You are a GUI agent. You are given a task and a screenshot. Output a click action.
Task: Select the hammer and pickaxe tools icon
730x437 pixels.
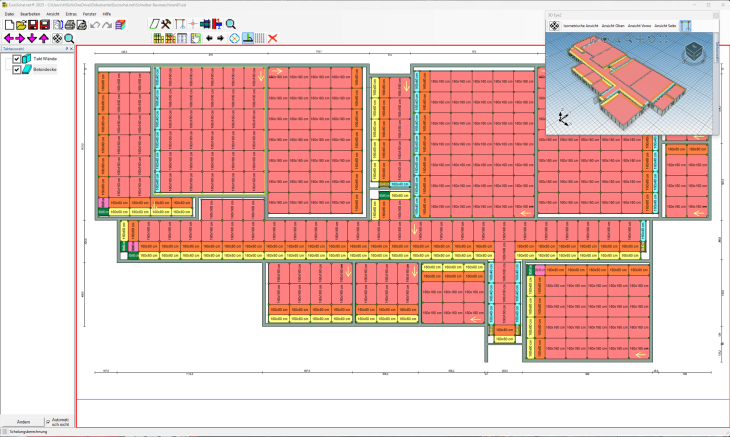click(x=166, y=24)
